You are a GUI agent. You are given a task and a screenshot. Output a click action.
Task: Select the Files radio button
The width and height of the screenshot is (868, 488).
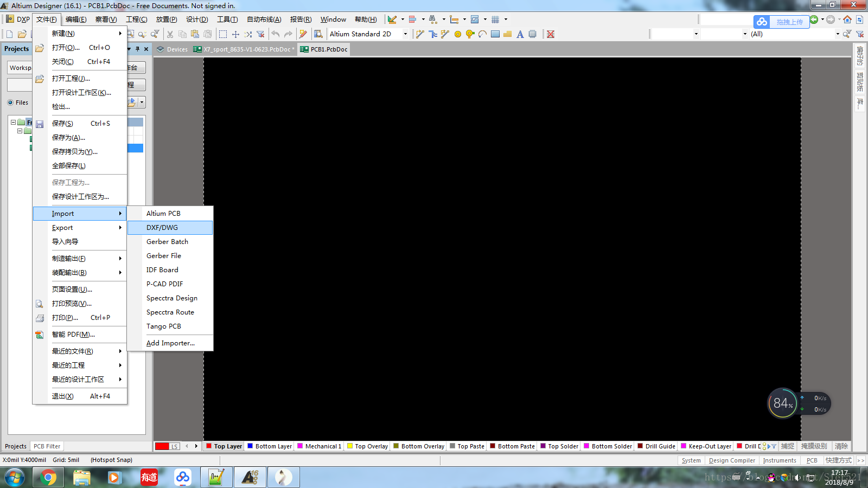[x=10, y=102]
